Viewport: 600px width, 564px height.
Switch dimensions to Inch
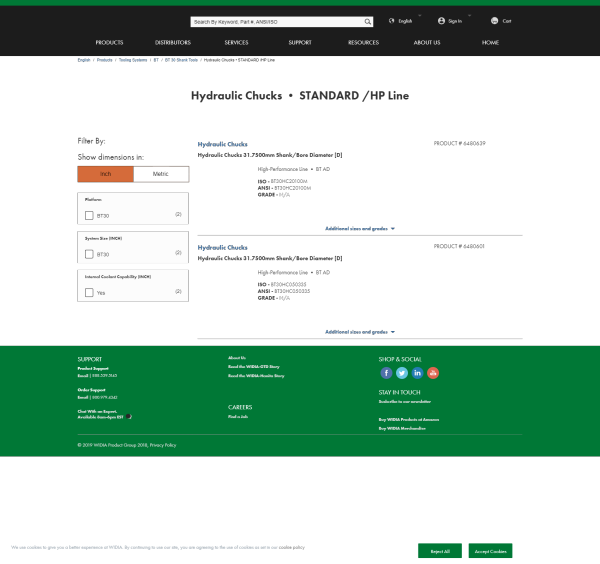click(106, 174)
